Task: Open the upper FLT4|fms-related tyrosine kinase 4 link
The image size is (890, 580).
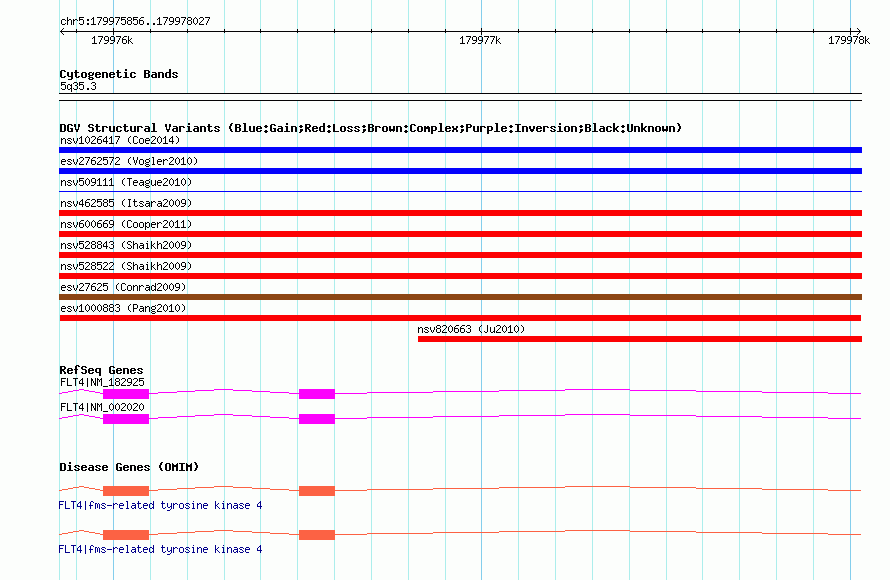Action: (161, 505)
